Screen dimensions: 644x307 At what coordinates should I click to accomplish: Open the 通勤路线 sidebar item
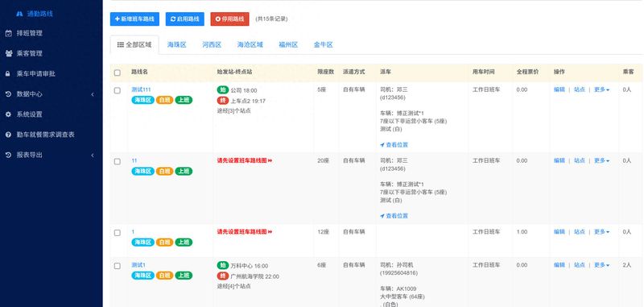[35, 14]
